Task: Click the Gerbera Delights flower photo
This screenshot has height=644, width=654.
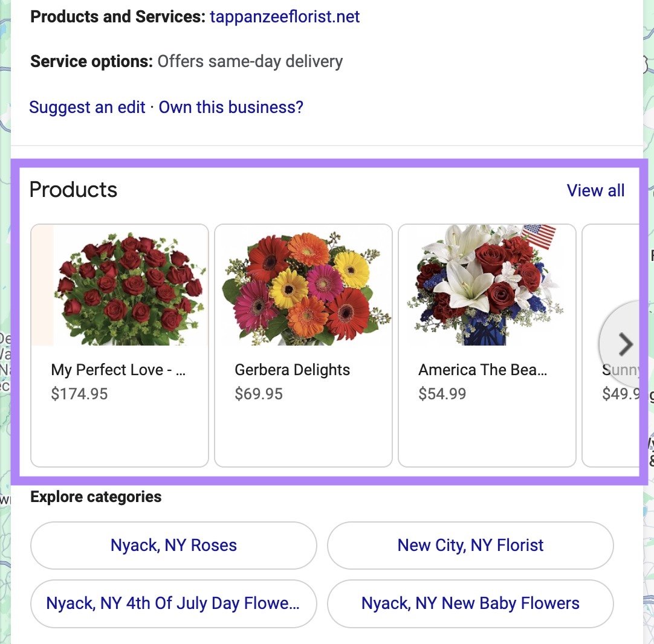Action: coord(303,285)
